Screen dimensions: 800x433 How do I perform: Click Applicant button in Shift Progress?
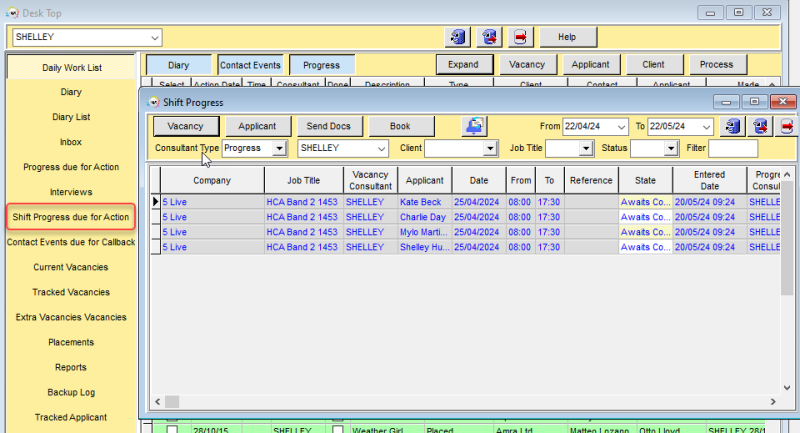pyautogui.click(x=258, y=126)
